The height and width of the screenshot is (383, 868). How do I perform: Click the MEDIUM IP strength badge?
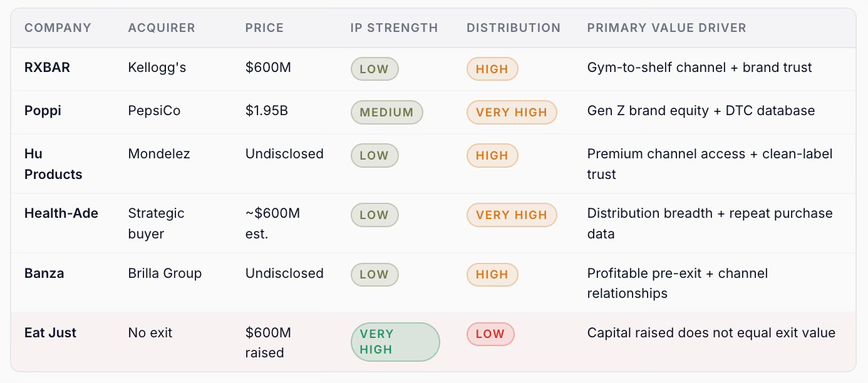pos(386,113)
